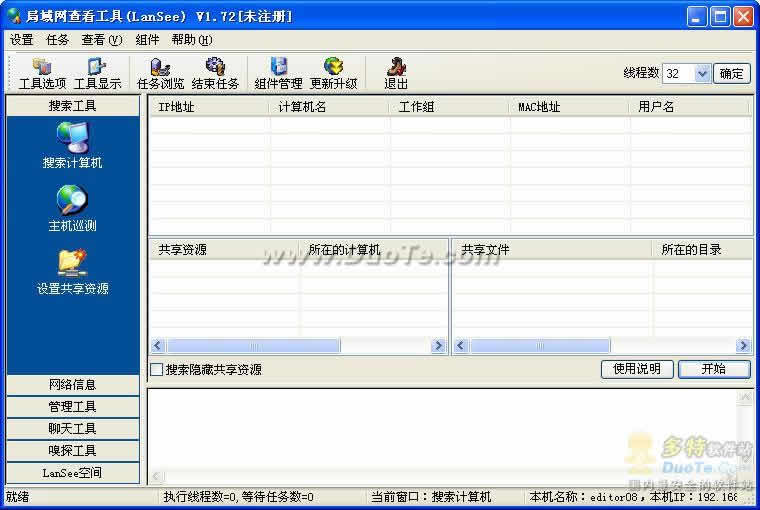Image resolution: width=760 pixels, height=510 pixels.
Task: Click 就绪 status bar text
Action: coord(17,497)
